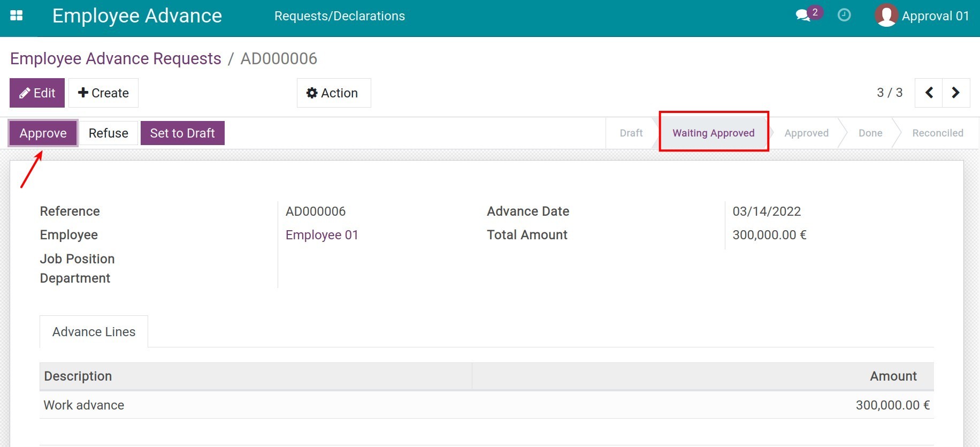The image size is (980, 447).
Task: Approve the advance request
Action: 43,133
